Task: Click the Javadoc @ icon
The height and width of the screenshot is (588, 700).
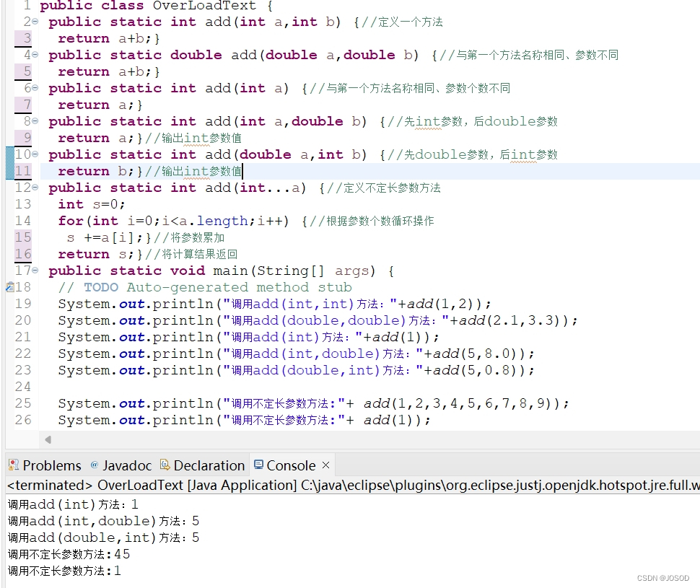Action: coord(95,465)
